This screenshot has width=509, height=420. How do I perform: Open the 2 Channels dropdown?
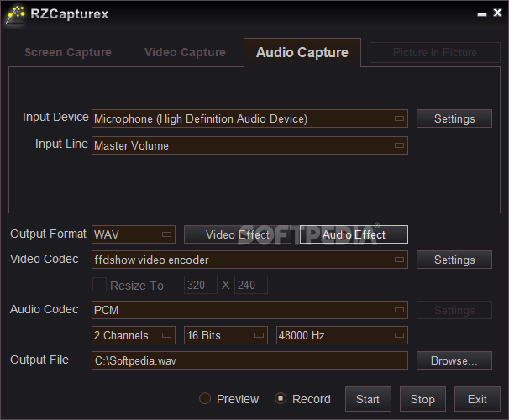[134, 335]
